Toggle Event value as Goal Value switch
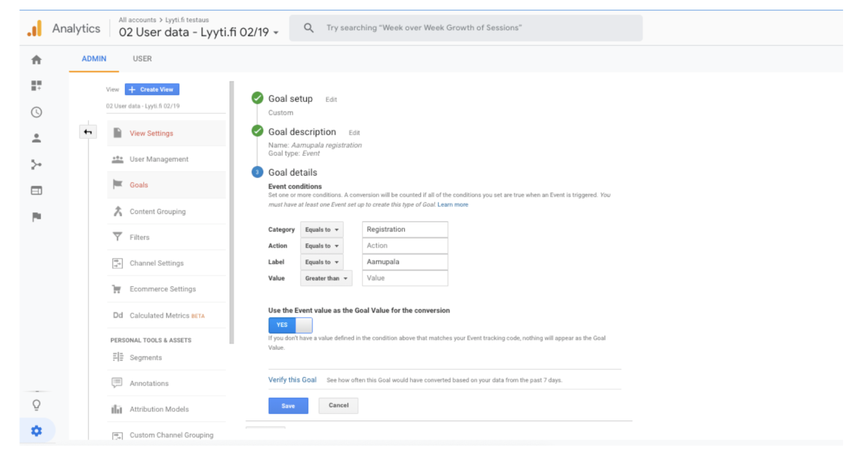 point(290,325)
